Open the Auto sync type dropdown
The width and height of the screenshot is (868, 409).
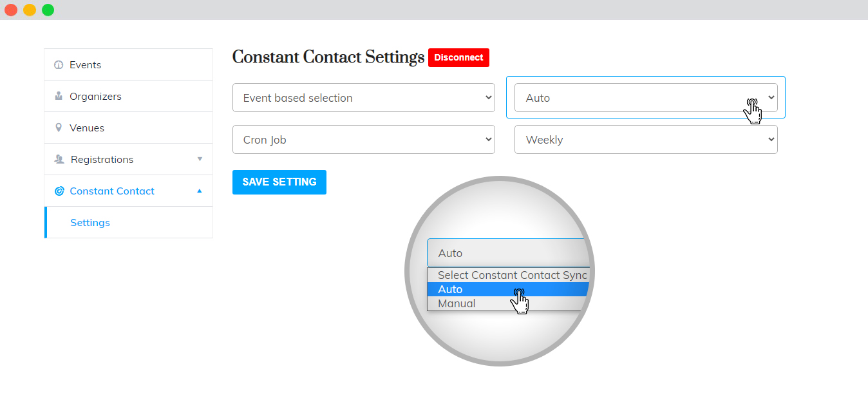point(646,98)
